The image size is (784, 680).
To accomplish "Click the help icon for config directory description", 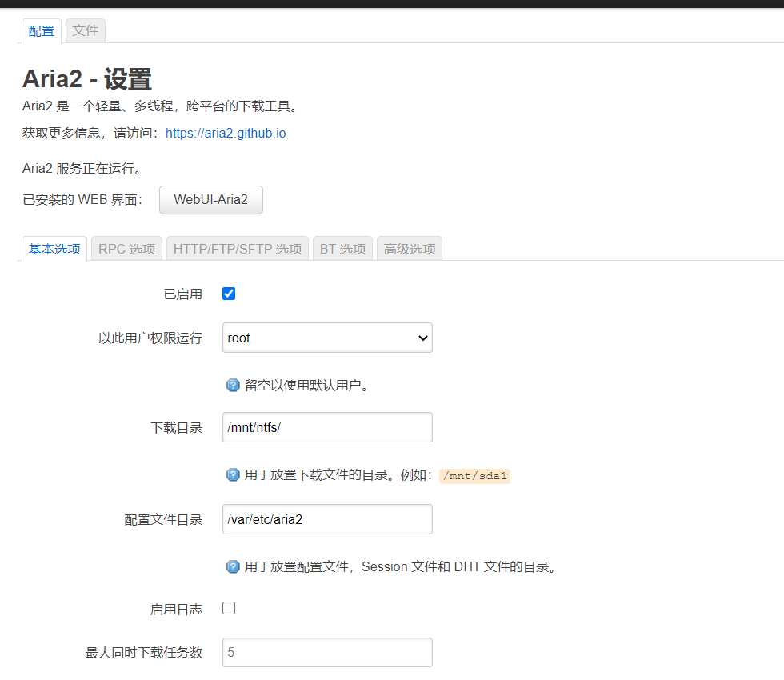I will (232, 566).
